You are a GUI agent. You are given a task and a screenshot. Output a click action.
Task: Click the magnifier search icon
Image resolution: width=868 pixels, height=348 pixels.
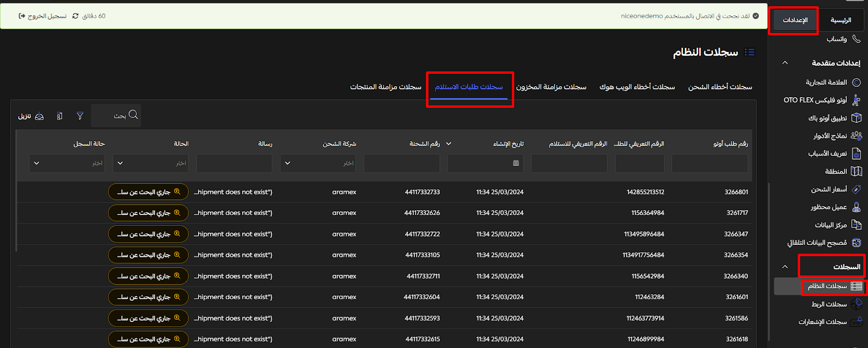click(133, 115)
